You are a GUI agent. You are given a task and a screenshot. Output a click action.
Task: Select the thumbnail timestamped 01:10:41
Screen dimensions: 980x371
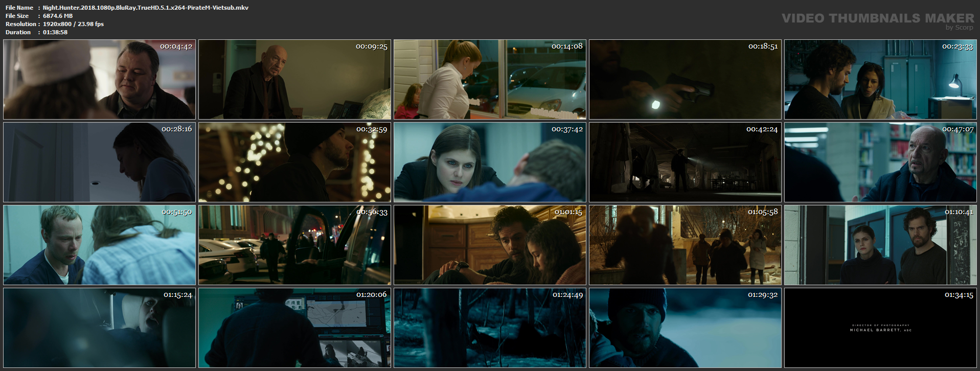click(x=880, y=245)
